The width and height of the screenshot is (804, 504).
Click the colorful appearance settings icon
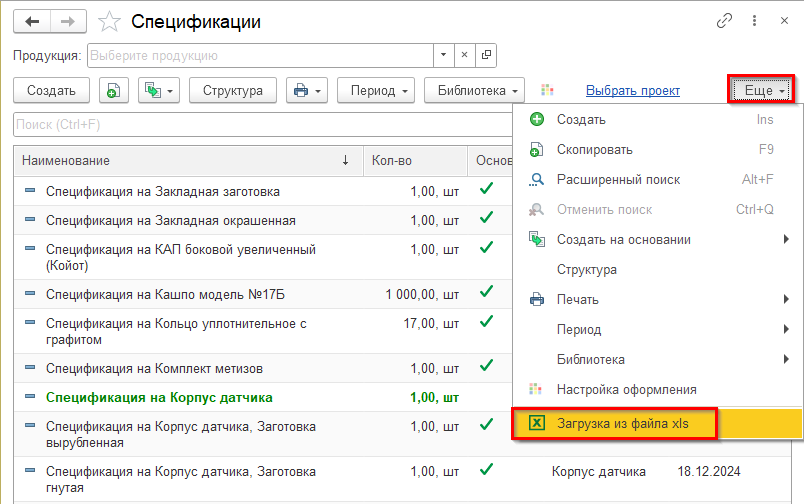coord(546,90)
